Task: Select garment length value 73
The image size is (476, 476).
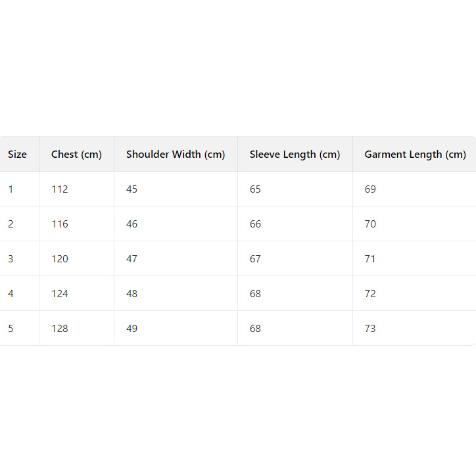Action: pyautogui.click(x=370, y=329)
